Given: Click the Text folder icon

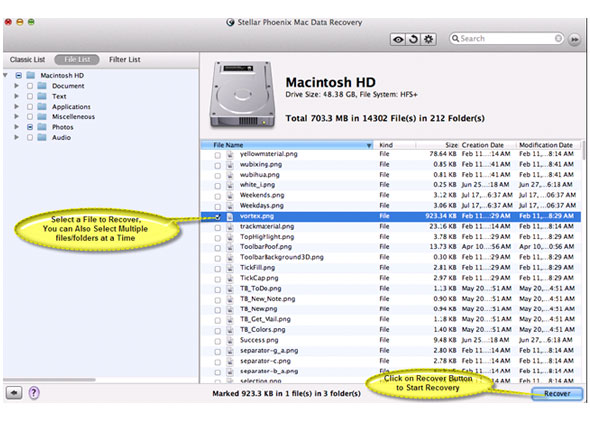Looking at the screenshot, I should (42, 96).
